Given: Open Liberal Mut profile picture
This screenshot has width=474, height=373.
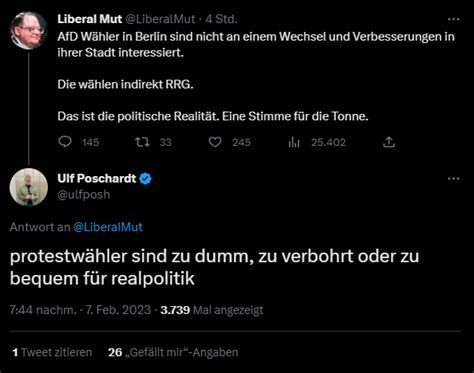Looking at the screenshot, I should click(28, 30).
